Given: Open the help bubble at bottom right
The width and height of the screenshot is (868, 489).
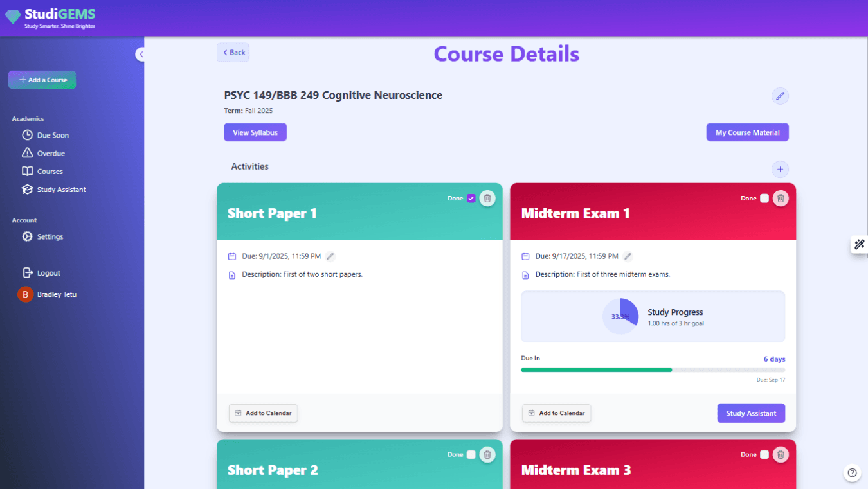Looking at the screenshot, I should 852,472.
